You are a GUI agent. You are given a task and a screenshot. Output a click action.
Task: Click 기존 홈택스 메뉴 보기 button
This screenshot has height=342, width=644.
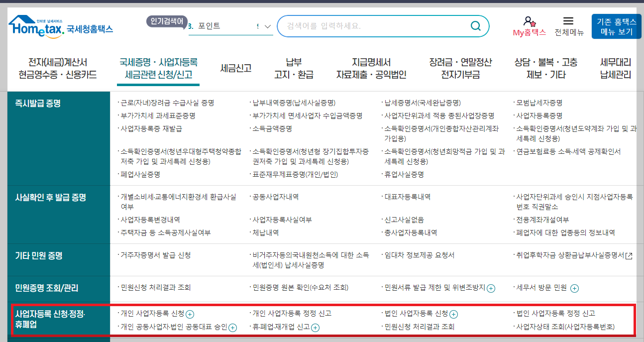click(617, 26)
